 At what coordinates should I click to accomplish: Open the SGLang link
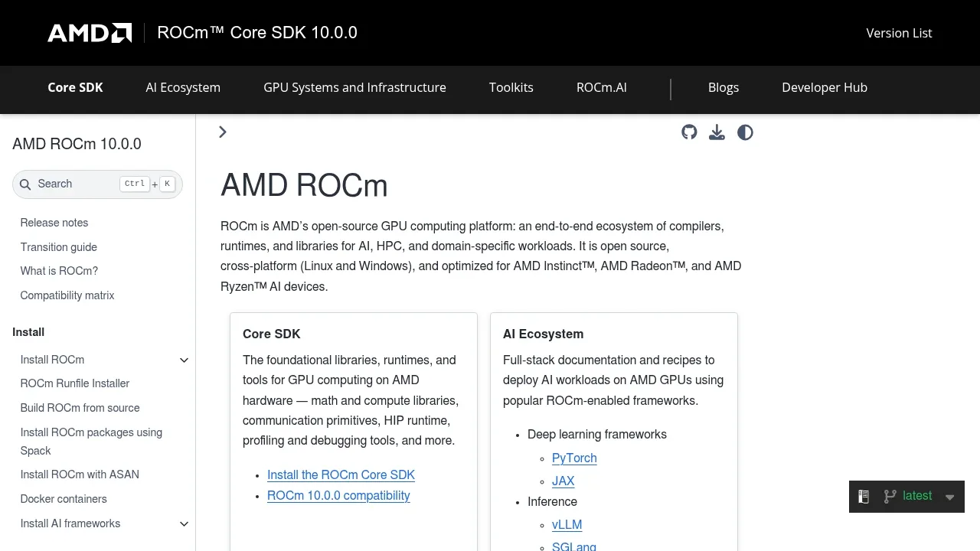pyautogui.click(x=574, y=546)
